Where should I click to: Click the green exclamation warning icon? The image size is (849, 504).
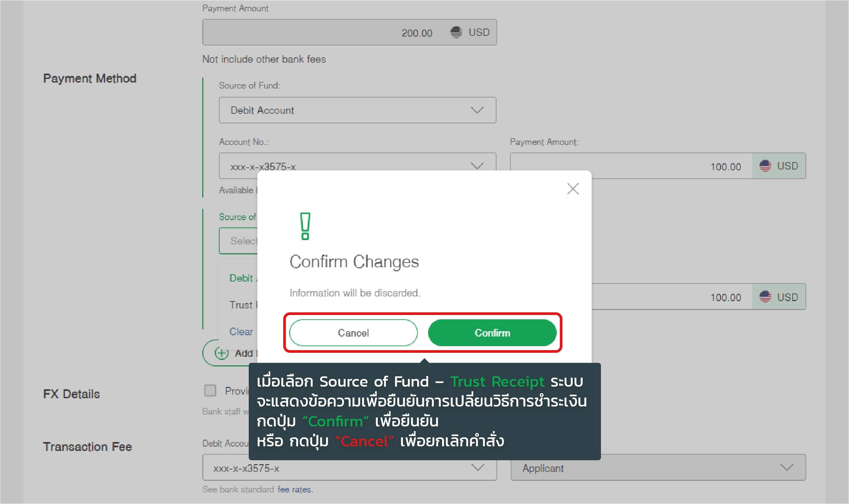pyautogui.click(x=305, y=226)
